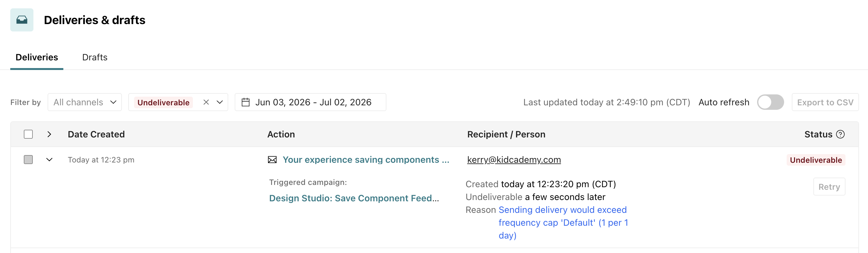
Task: Click Export to CSV button
Action: 825,102
